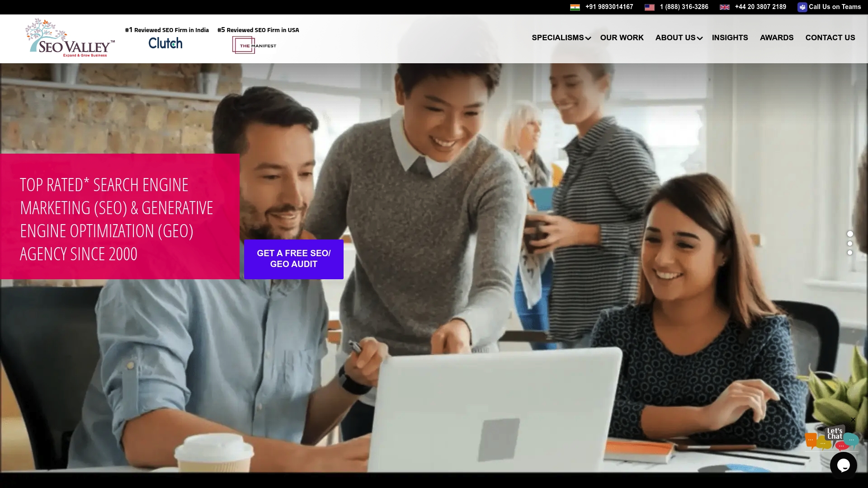Open the INSIGHTS menu item
This screenshot has height=488, width=868.
tap(730, 38)
